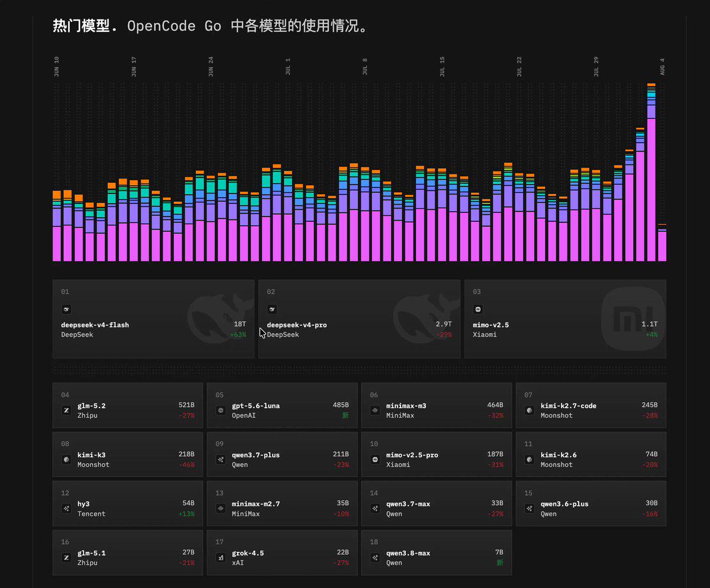Click the Qwen icon next to qwen3.6-plus

[x=530, y=508]
